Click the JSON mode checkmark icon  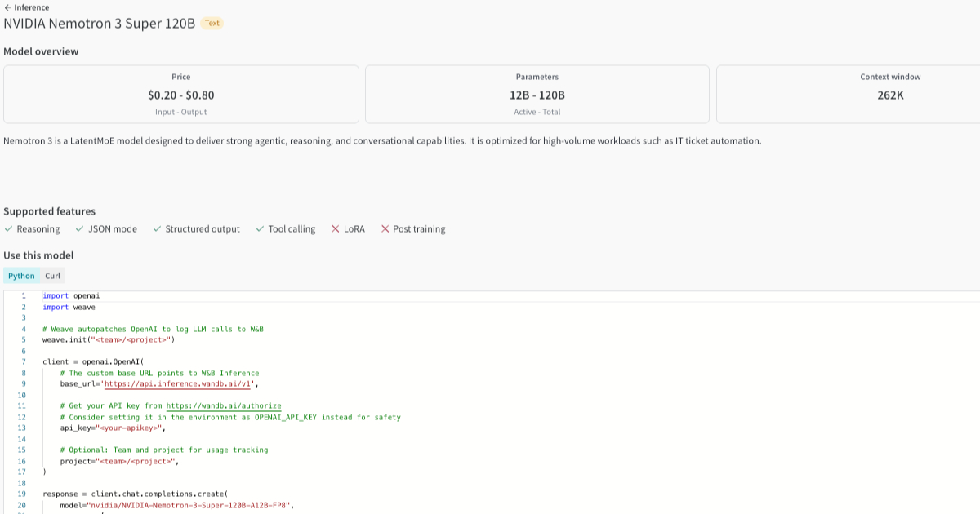[80, 229]
